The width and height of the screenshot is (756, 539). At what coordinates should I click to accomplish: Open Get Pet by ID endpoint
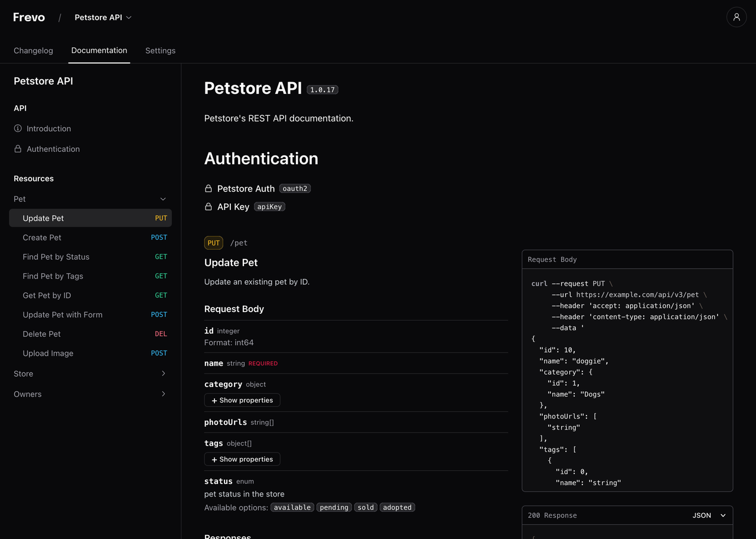(x=90, y=296)
